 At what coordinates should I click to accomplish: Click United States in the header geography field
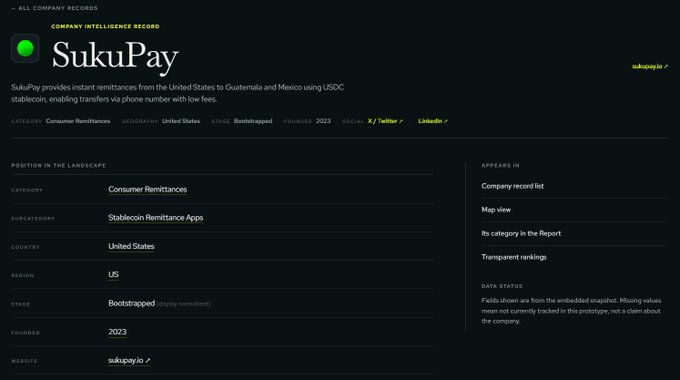click(x=181, y=121)
